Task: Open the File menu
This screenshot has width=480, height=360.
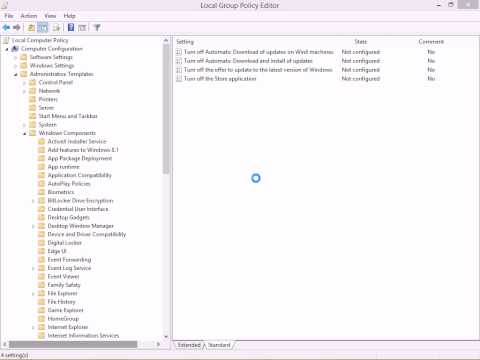Action: click(x=9, y=16)
